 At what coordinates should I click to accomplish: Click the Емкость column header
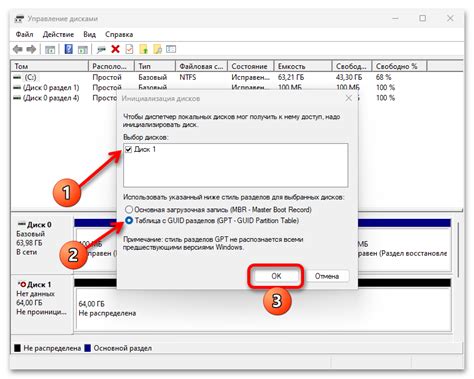point(303,66)
